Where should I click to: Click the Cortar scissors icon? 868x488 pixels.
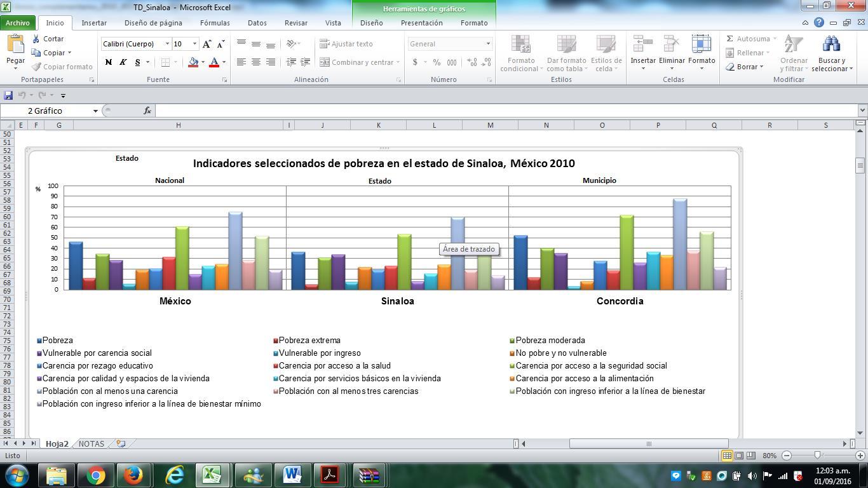pyautogui.click(x=37, y=39)
